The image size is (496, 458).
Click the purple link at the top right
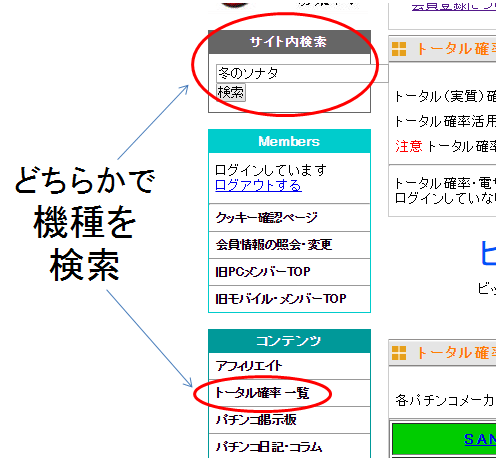click(454, 7)
